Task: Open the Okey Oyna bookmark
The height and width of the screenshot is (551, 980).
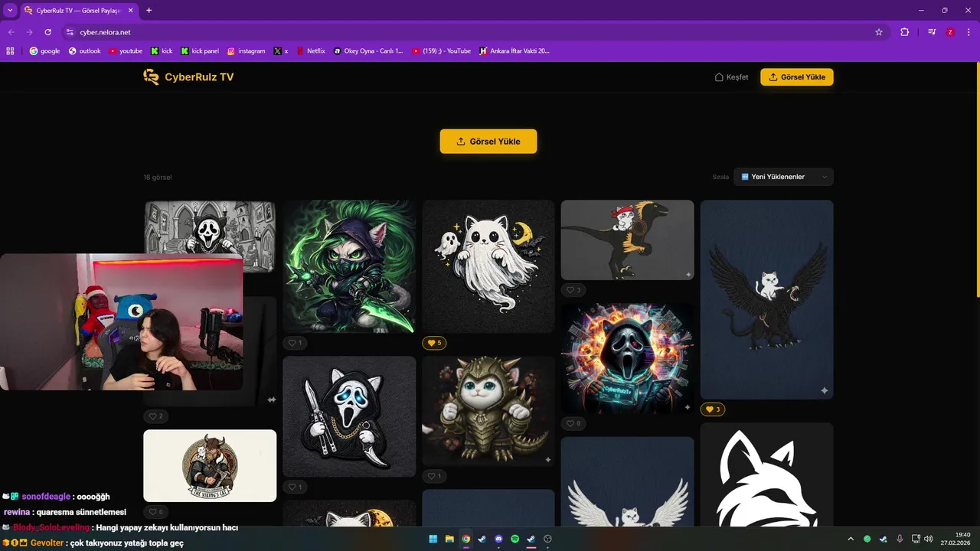Action: (x=368, y=51)
